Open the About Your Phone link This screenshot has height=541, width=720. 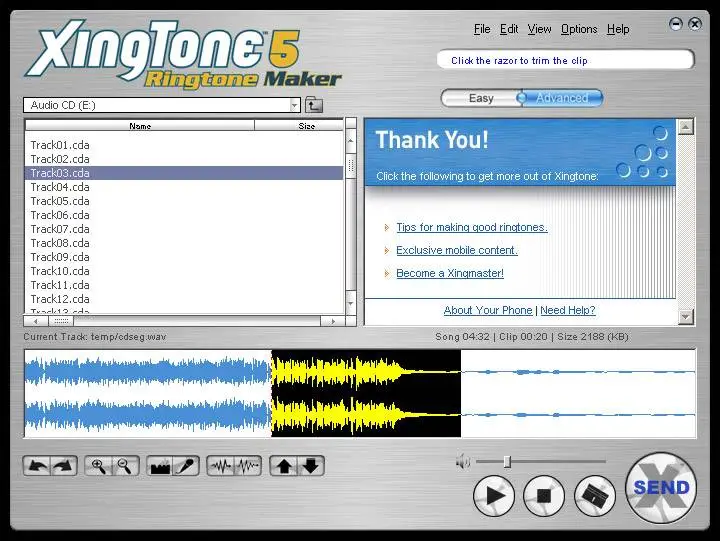pos(488,310)
